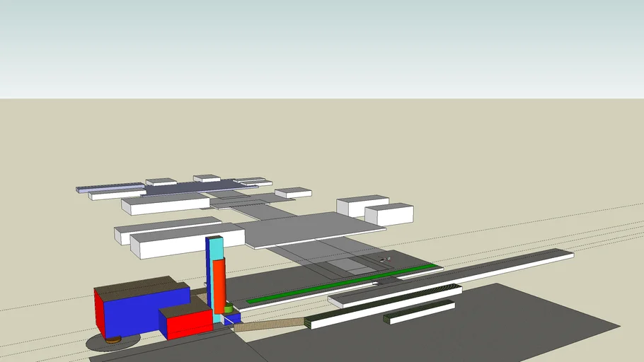Select the small object on the gray pad
The image size is (644, 362).
384,259
